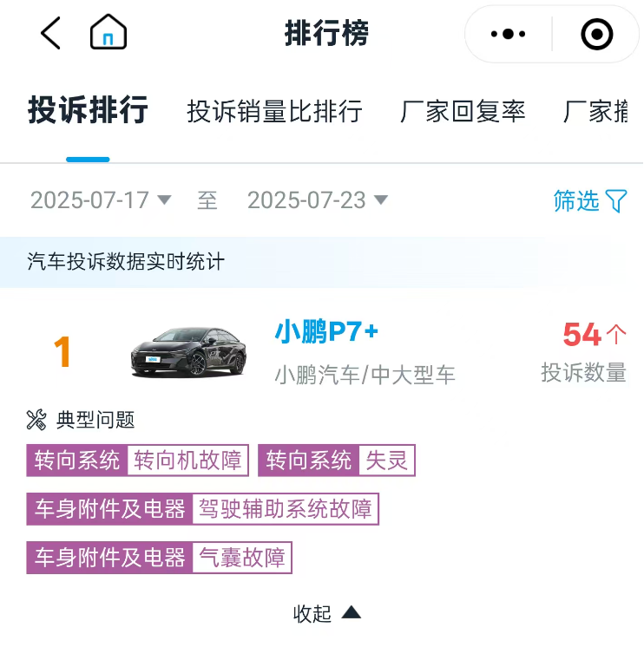
Task: Tap the wrench tools icon beside 典型问题
Action: pyautogui.click(x=36, y=421)
